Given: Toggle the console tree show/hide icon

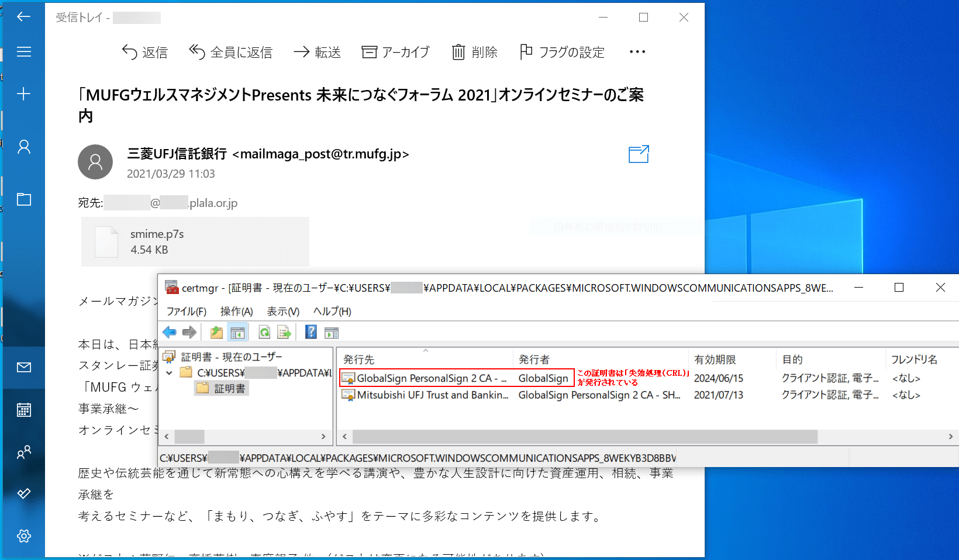Looking at the screenshot, I should pos(237,333).
